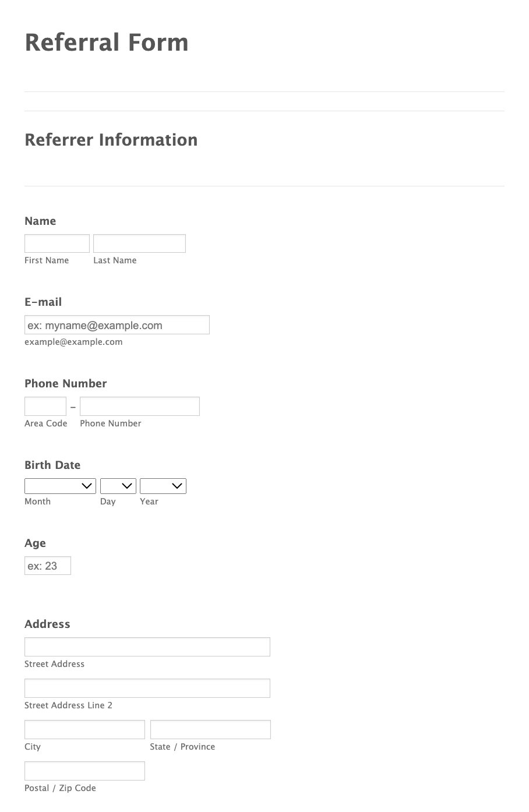This screenshot has width=529, height=812.
Task: Click the Street Address Line 2 field
Action: [147, 688]
